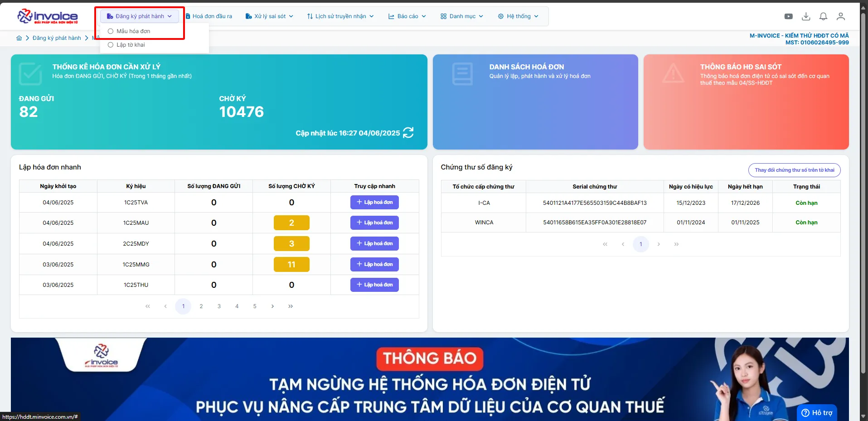Go to next page of certificate table
Viewport: 868px width, 421px height.
coord(659,244)
